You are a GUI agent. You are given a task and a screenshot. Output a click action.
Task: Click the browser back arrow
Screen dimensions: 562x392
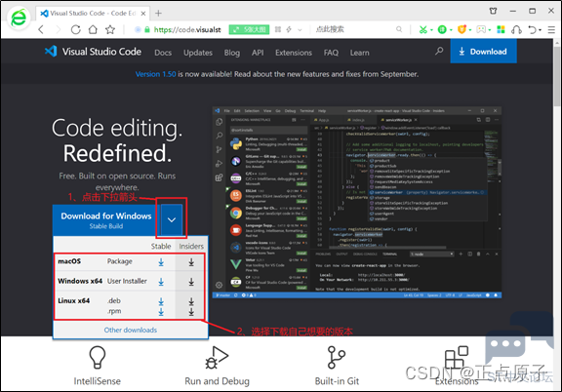pos(41,29)
